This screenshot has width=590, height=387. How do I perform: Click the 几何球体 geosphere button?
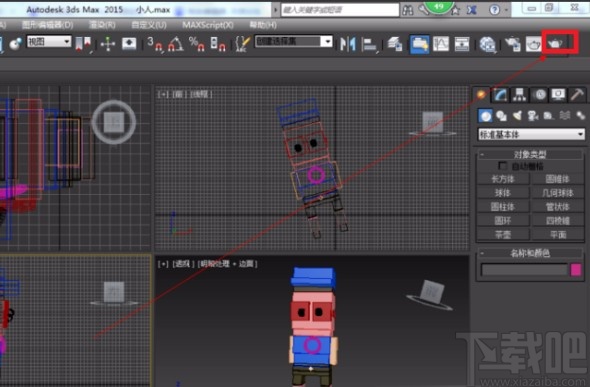[x=557, y=193]
